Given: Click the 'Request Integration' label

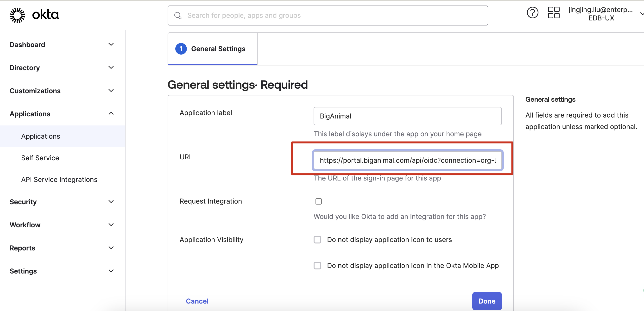Looking at the screenshot, I should point(210,201).
